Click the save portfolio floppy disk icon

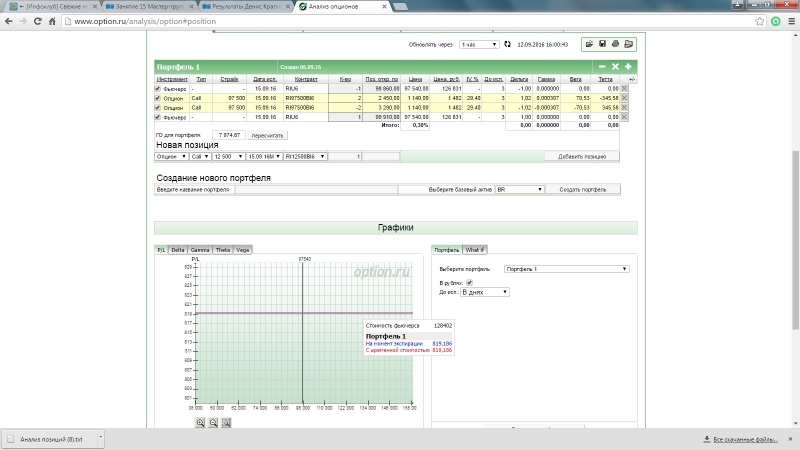[x=602, y=44]
